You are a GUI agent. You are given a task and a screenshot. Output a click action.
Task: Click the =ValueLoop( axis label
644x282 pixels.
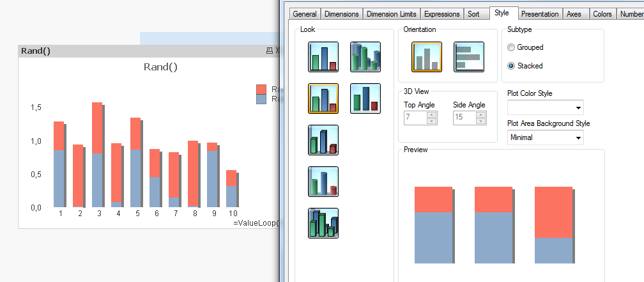point(256,223)
